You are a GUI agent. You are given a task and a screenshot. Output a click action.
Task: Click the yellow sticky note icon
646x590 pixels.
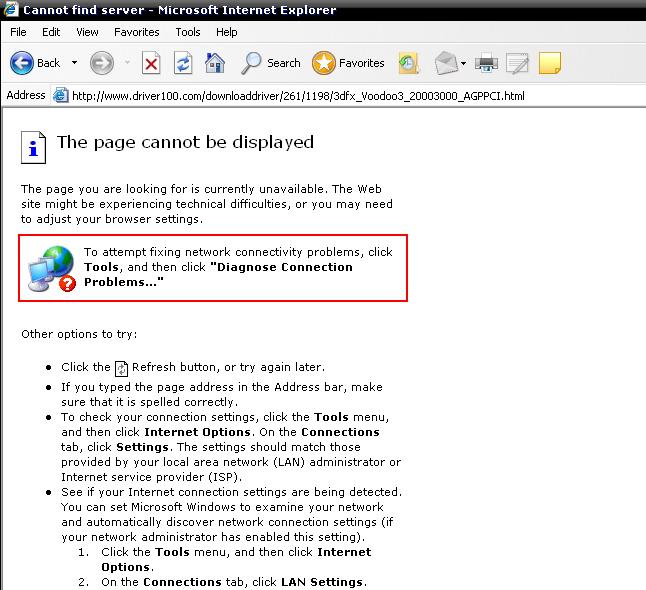tap(550, 63)
